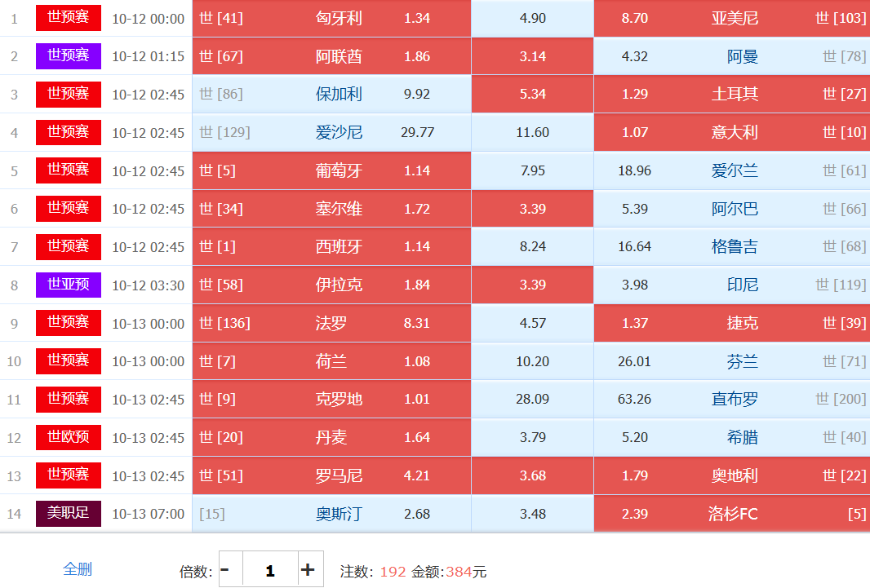The image size is (870, 588).
Task: Pick the draw odds 28.09 in the 克罗地 match
Action: 532,400
